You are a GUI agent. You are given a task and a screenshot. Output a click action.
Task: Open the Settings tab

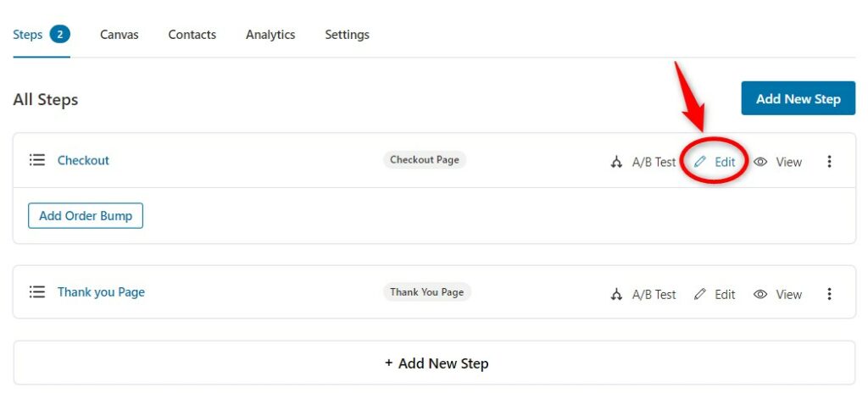[347, 35]
